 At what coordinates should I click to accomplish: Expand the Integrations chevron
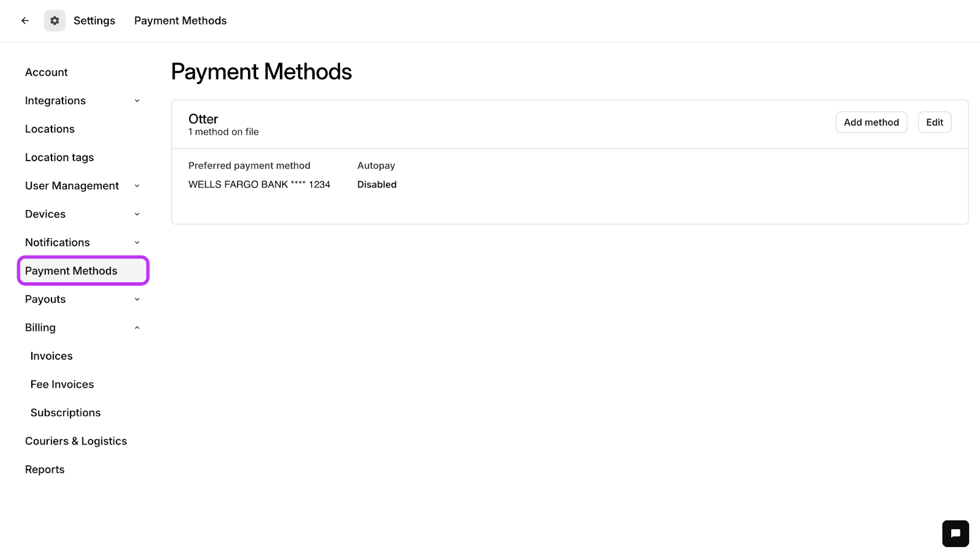137,101
